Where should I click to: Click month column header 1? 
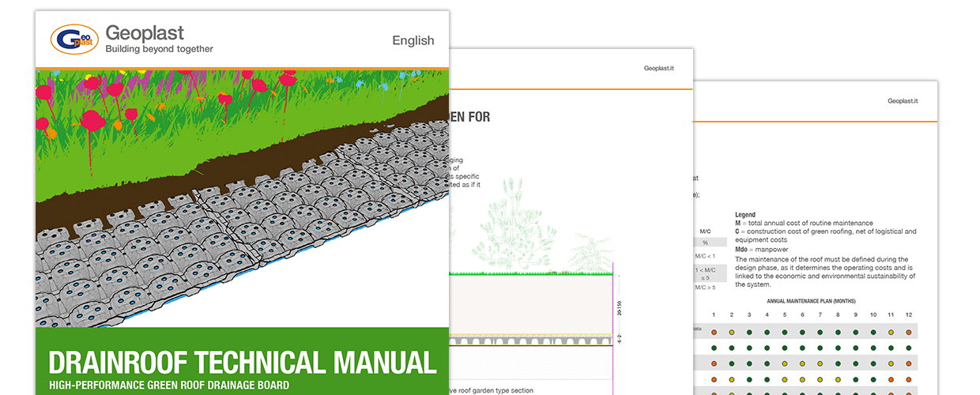pyautogui.click(x=714, y=315)
